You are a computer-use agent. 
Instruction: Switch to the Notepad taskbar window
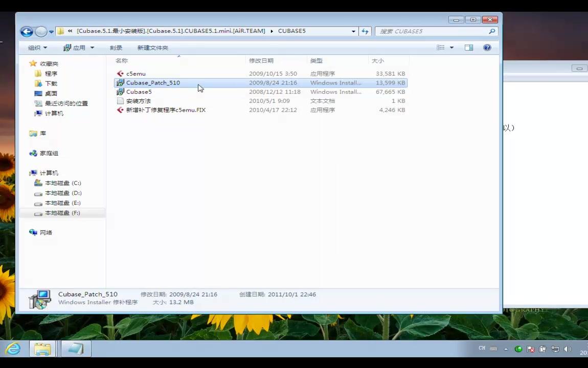[76, 349]
